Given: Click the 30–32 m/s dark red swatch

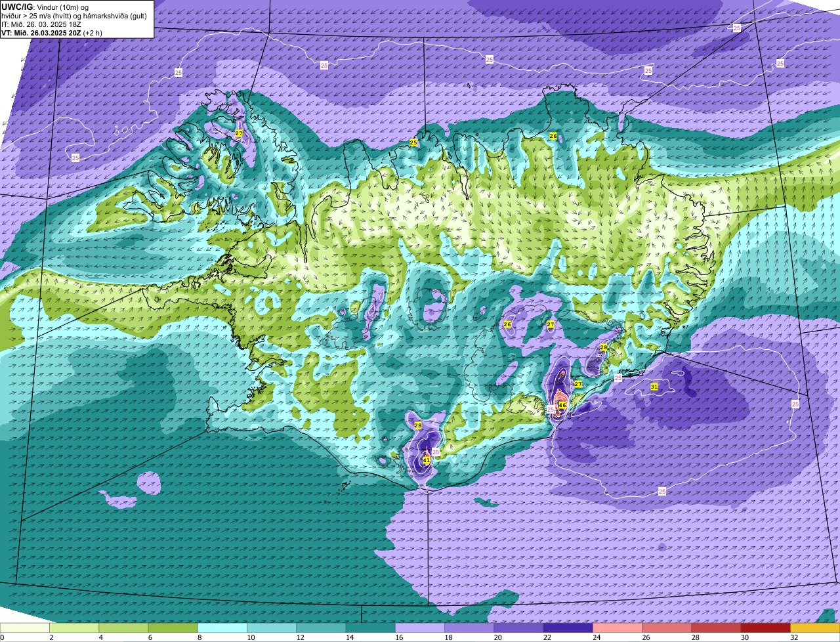Looking at the screenshot, I should point(766,628).
